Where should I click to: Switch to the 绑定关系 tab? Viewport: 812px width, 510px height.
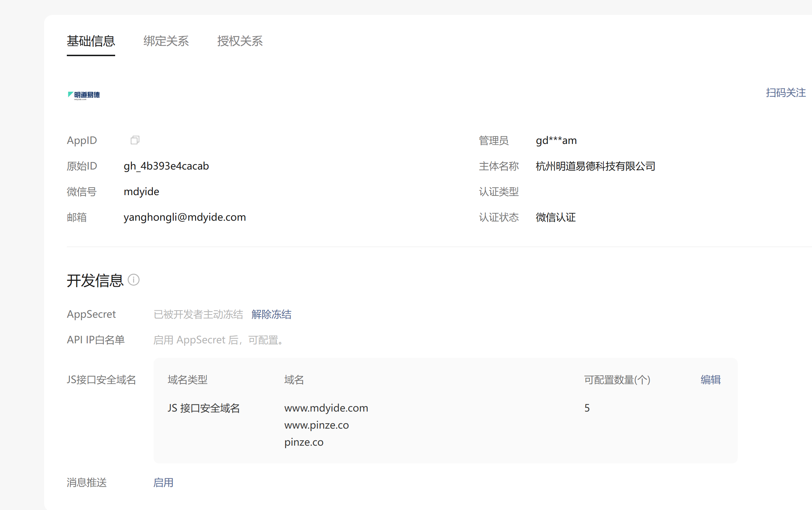pyautogui.click(x=166, y=41)
